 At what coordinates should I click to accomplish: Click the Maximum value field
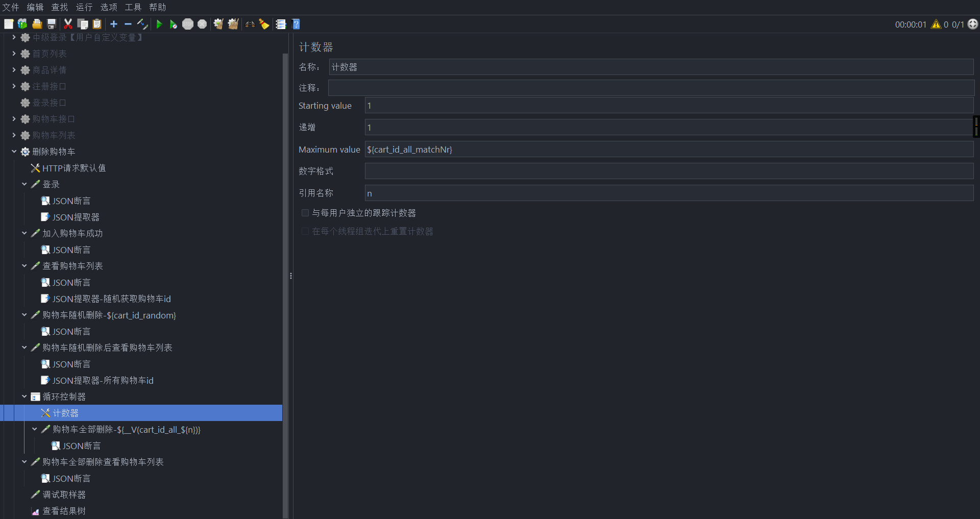pos(669,150)
